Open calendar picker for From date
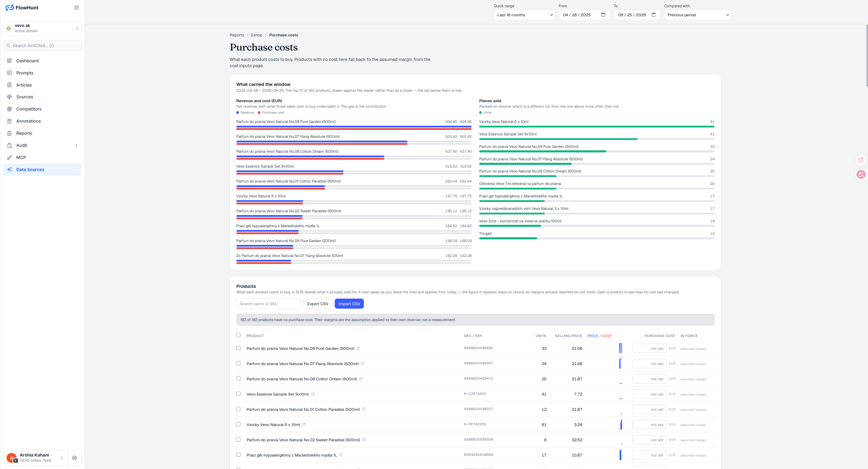Viewport: 868px width, 469px height. [x=603, y=15]
